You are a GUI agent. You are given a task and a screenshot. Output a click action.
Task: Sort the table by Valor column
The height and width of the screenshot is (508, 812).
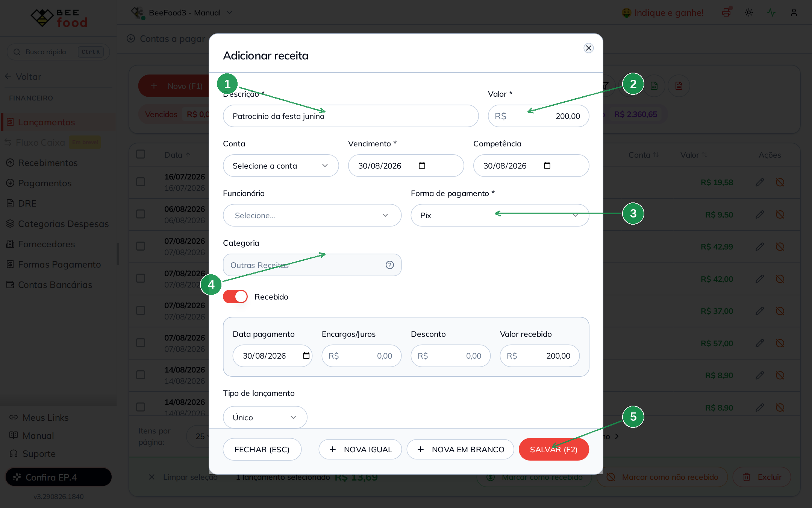(x=694, y=155)
